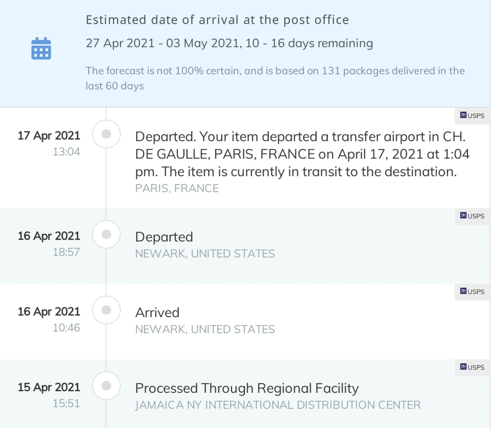This screenshot has height=428, width=504.
Task: Click the 15 Apr 2021 date label
Action: (49, 387)
